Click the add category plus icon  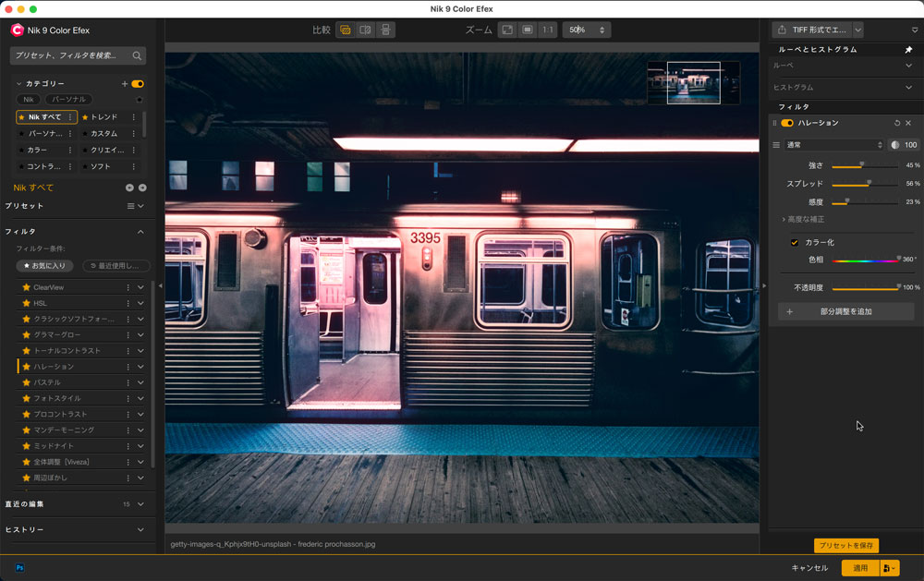[125, 84]
